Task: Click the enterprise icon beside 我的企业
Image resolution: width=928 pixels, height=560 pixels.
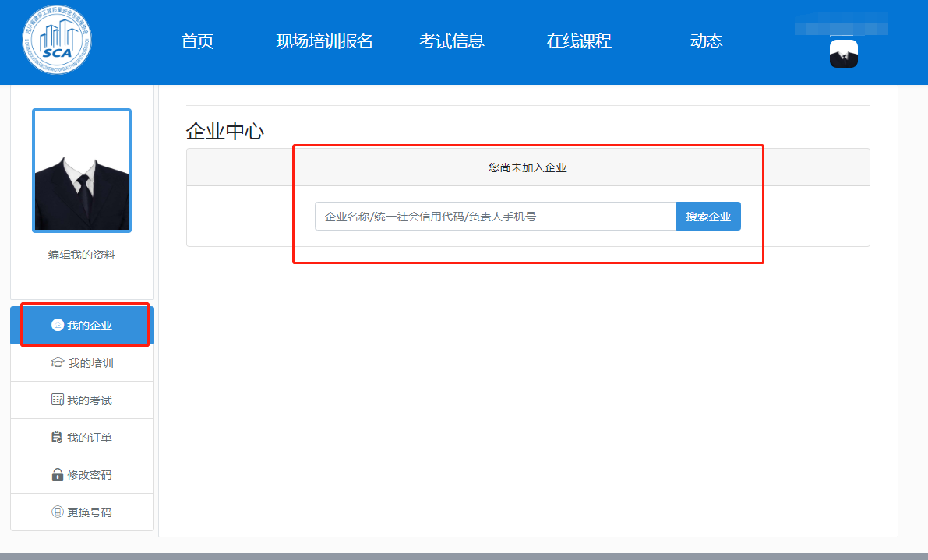Action: [57, 325]
